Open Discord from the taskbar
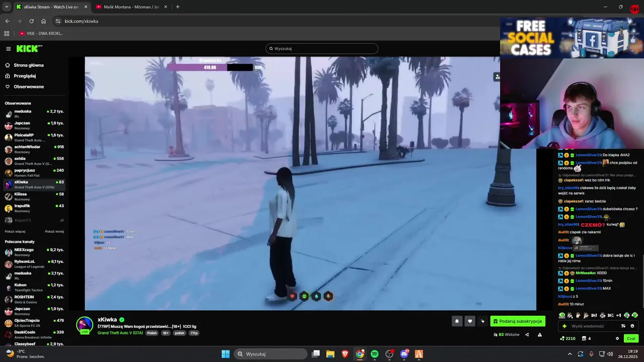The width and height of the screenshot is (644, 362). tap(404, 354)
